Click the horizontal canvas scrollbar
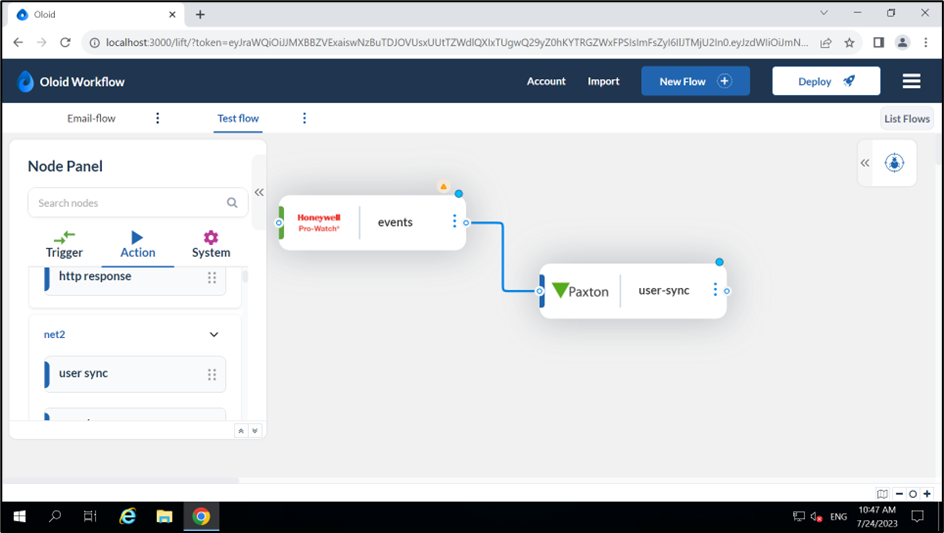 point(120,481)
